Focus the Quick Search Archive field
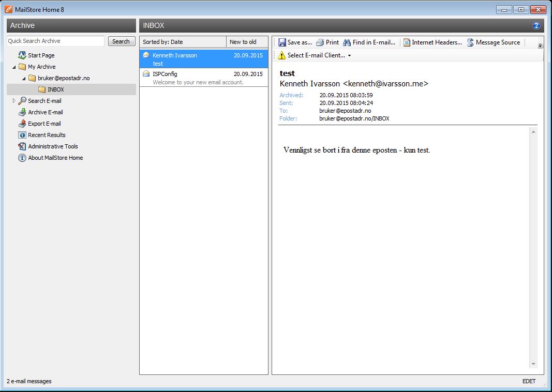The height and width of the screenshot is (392, 552). click(56, 41)
